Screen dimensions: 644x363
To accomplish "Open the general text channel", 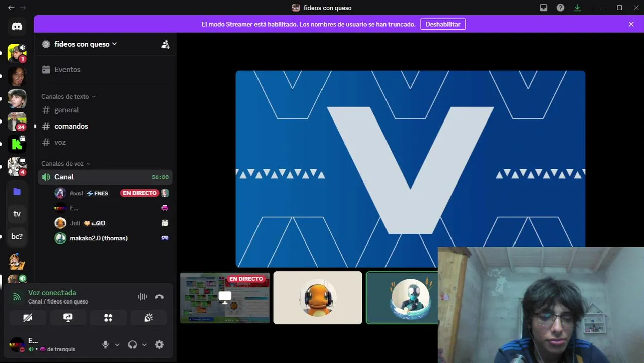I will (105, 110).
